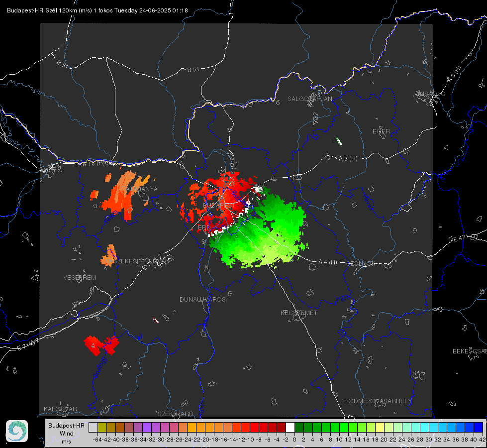This screenshot has width=487, height=448.
Task: Click the SALGÓTARJÁN city label
Action: pos(309,99)
